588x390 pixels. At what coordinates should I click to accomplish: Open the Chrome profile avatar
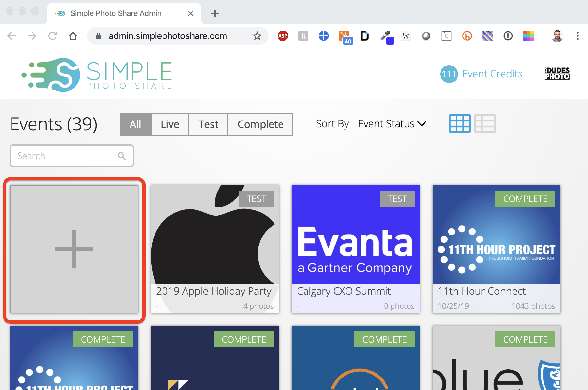coord(557,36)
